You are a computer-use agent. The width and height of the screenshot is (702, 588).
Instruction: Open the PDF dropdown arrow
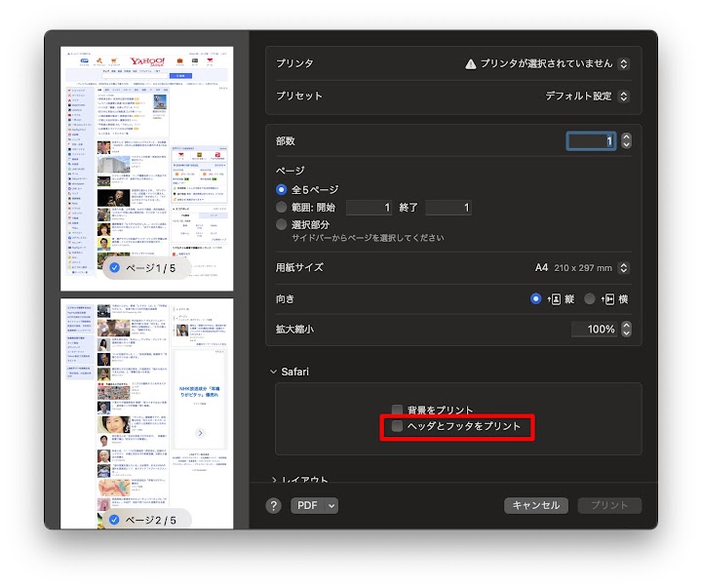[331, 505]
